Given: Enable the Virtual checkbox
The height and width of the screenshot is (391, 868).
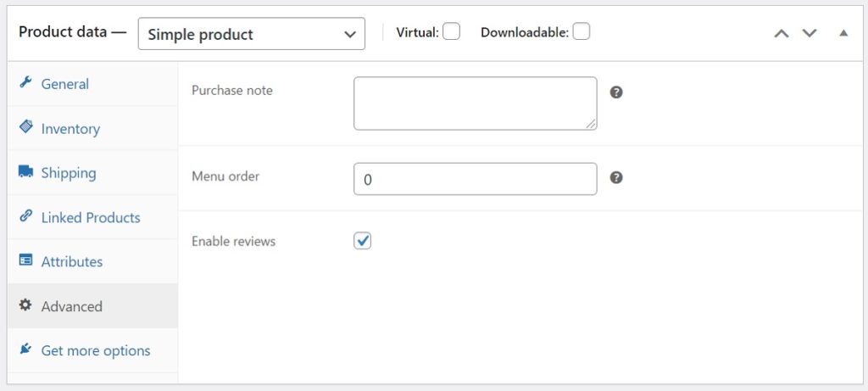Looking at the screenshot, I should point(451,31).
